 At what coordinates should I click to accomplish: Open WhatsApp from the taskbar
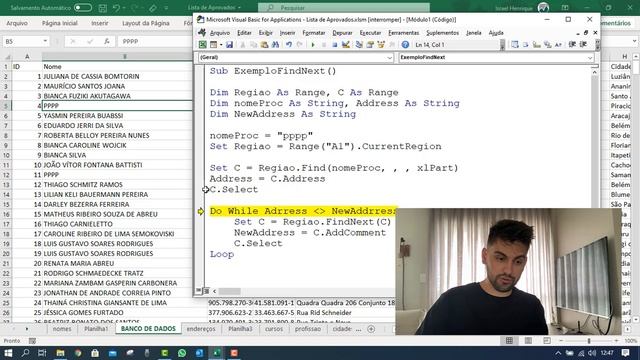tap(182, 353)
